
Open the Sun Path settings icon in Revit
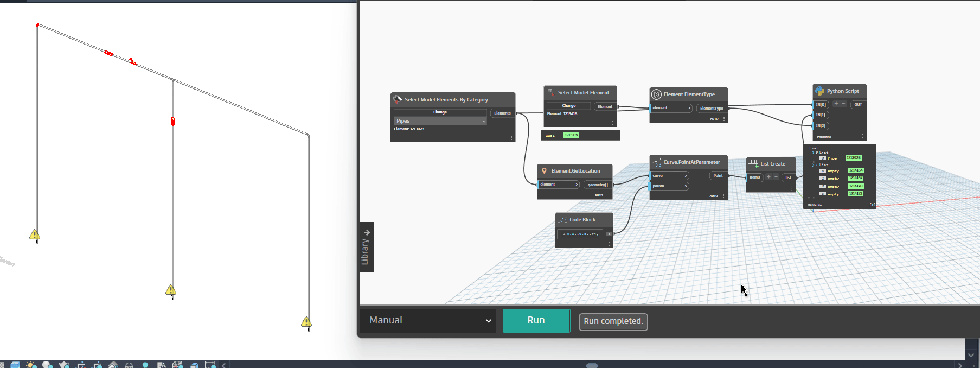[31, 365]
